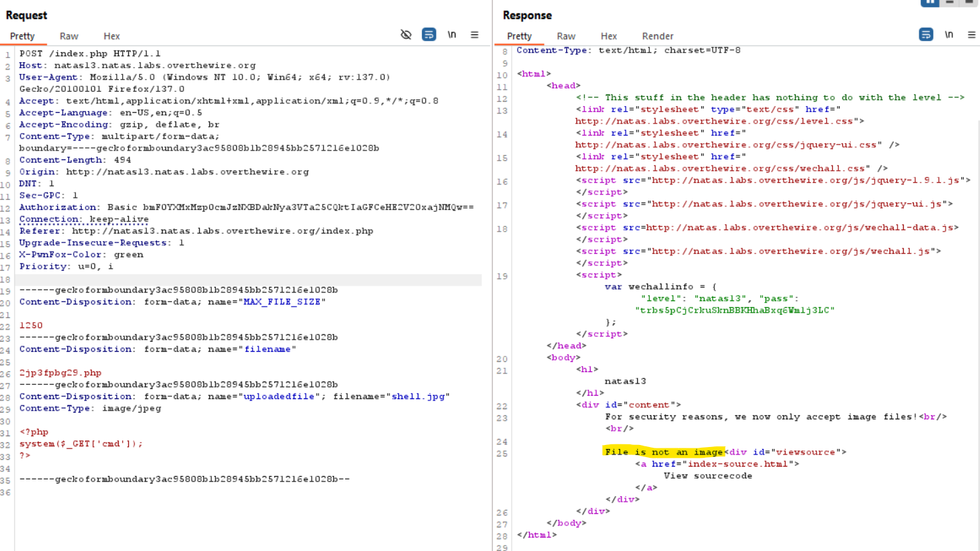Click the '<div id="content">' line
Screen dimensions: 980x551
[x=628, y=404]
